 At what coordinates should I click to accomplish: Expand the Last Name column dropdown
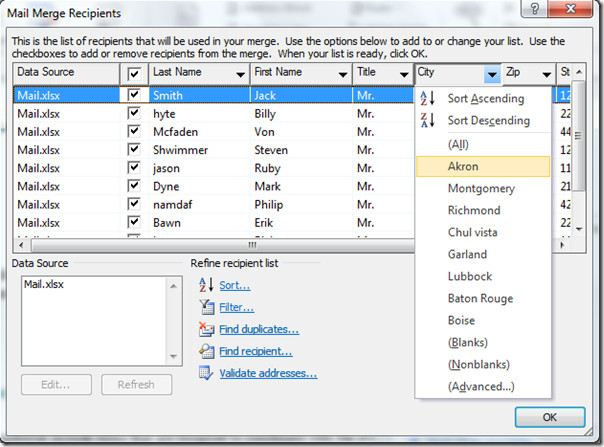point(240,75)
